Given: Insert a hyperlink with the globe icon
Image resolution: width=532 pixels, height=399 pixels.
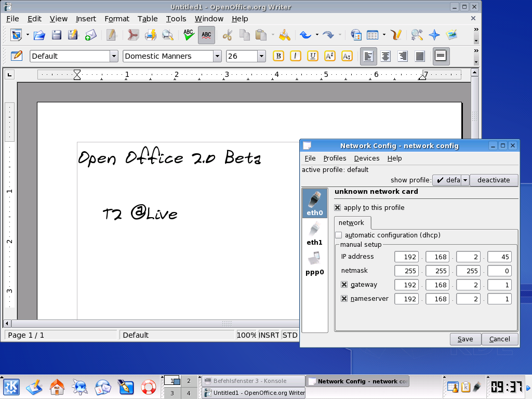Looking at the screenshot, I should point(356,35).
